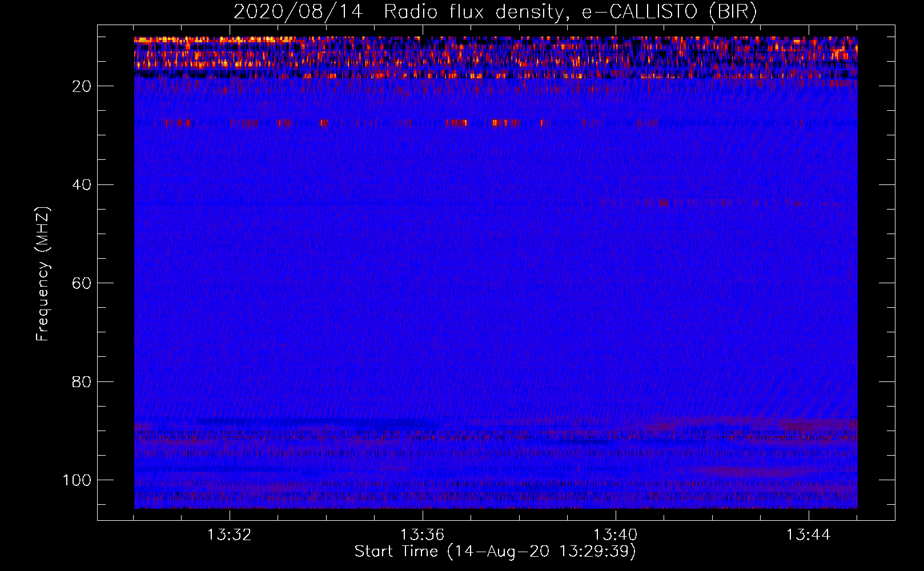
Task: Click the 100 MHz frequency tick label
Action: [77, 480]
